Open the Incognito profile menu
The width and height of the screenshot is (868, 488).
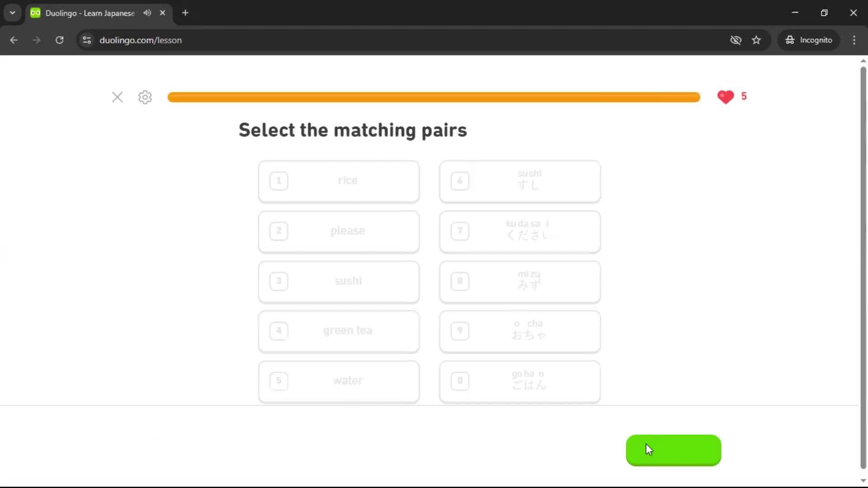pos(809,40)
